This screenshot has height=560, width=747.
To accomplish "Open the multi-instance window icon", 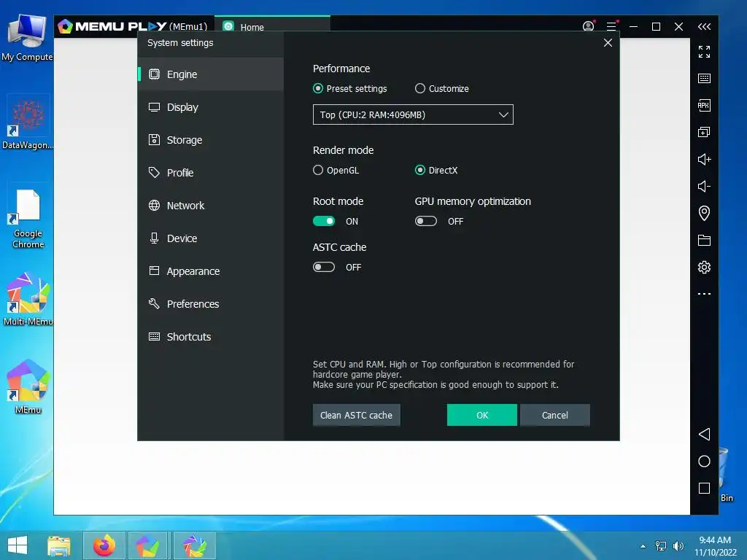I will click(704, 132).
